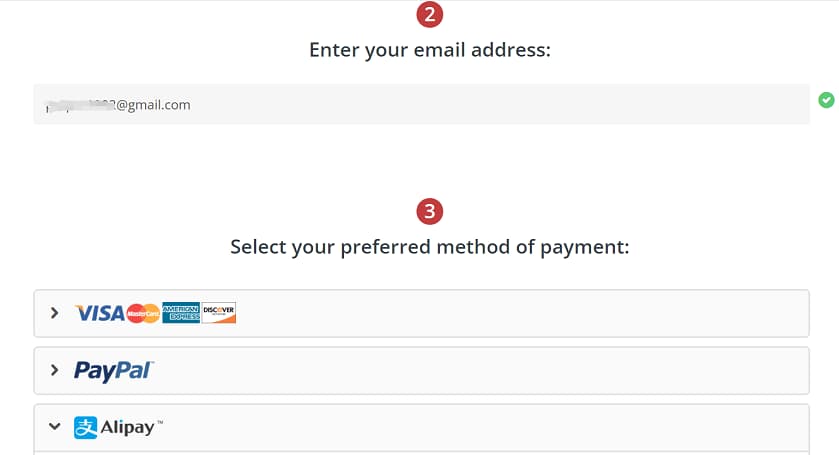Select the credit card payment row's empty area

click(x=520, y=314)
